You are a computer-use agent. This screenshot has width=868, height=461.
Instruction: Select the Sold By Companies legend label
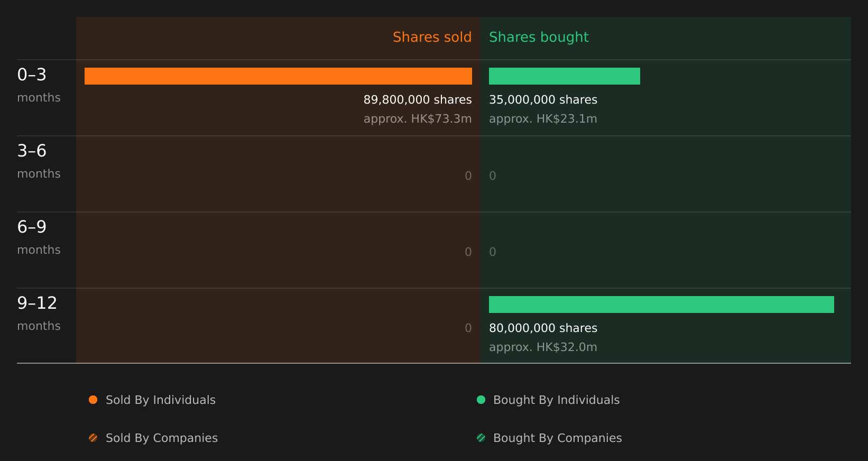(x=162, y=438)
